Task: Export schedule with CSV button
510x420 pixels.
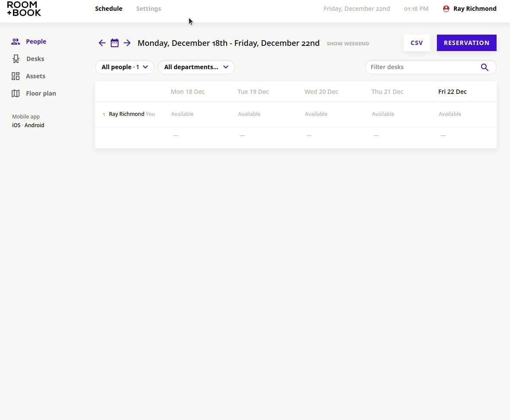Action: click(x=417, y=43)
